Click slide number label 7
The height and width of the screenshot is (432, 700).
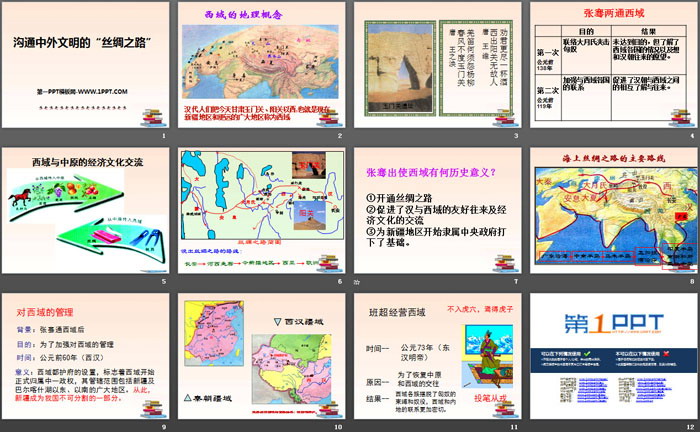pyautogui.click(x=516, y=281)
